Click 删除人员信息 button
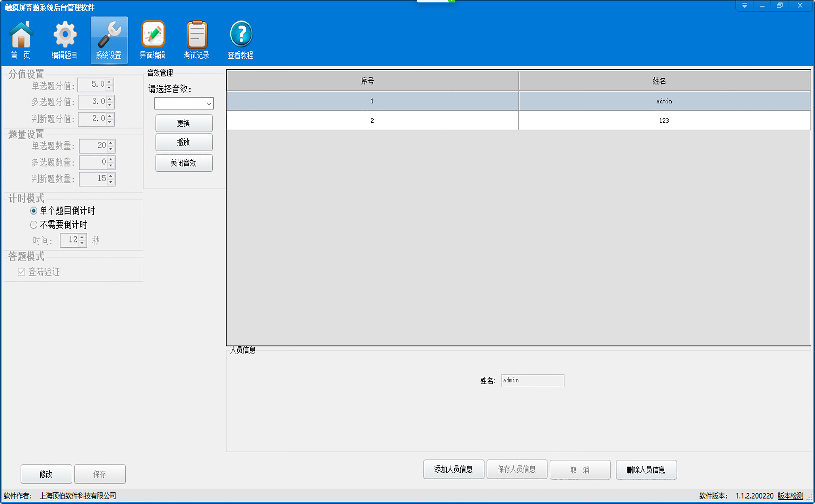The image size is (815, 504). click(646, 470)
